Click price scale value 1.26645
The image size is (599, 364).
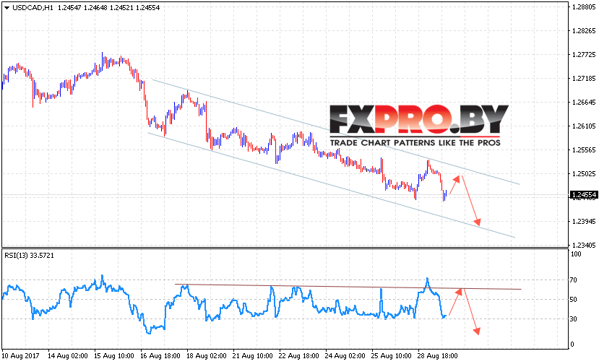(584, 102)
